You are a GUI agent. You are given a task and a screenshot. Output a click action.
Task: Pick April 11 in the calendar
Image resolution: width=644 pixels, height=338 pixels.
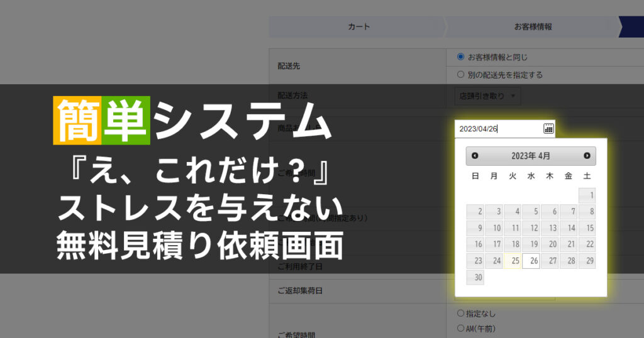pos(513,228)
